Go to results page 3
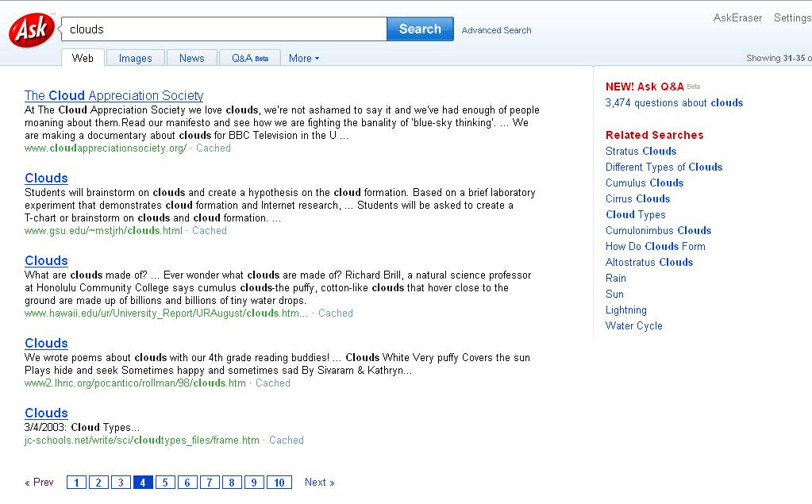 (x=121, y=483)
